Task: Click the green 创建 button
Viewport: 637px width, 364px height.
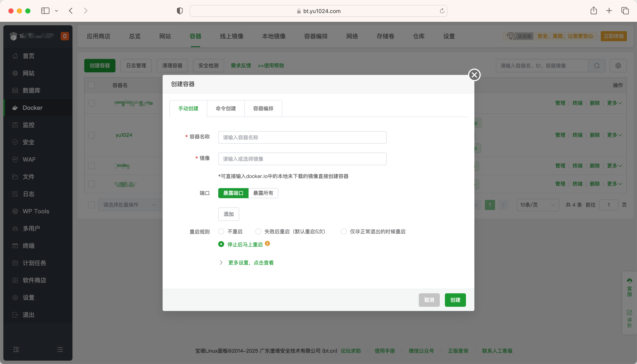Action: (455, 300)
